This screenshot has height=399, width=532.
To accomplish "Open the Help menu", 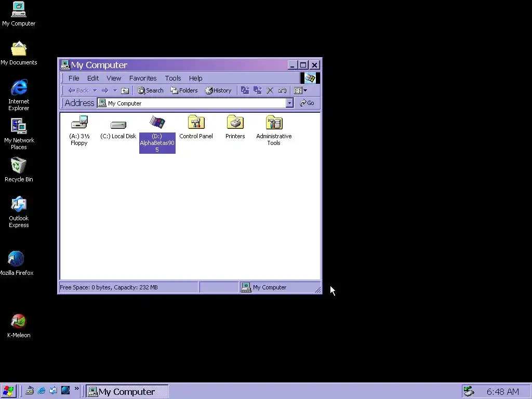I will (196, 78).
